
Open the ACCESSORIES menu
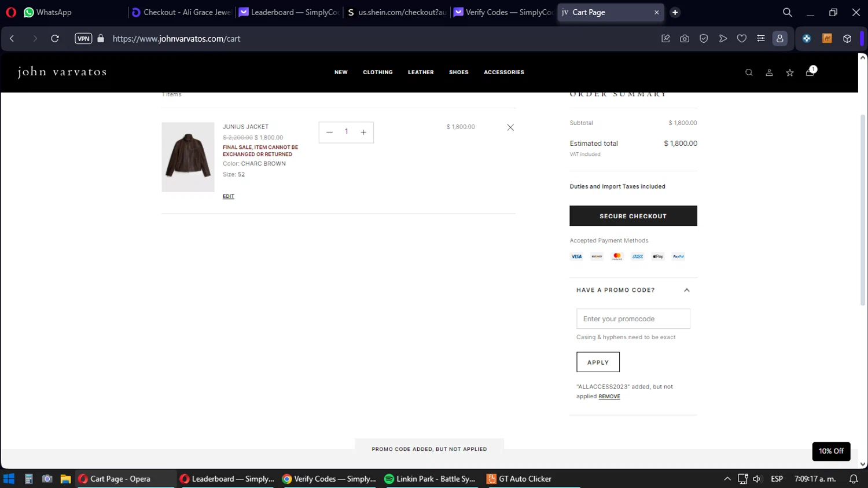(504, 72)
